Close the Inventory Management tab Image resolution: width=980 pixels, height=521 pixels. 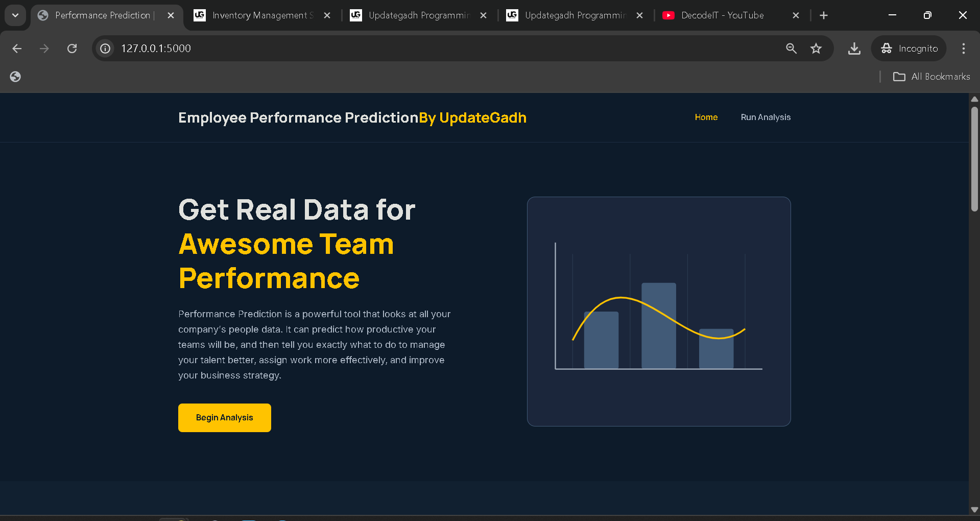(x=327, y=15)
